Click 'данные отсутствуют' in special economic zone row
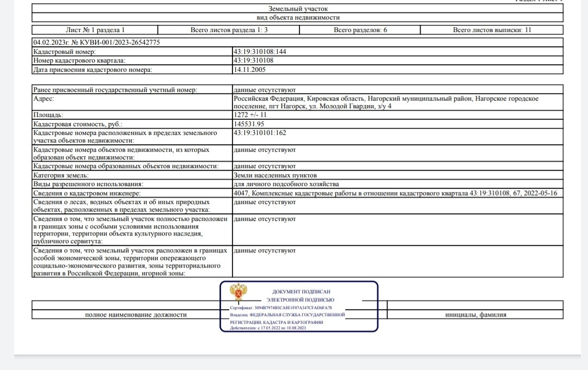The width and height of the screenshot is (588, 370). pyautogui.click(x=265, y=250)
